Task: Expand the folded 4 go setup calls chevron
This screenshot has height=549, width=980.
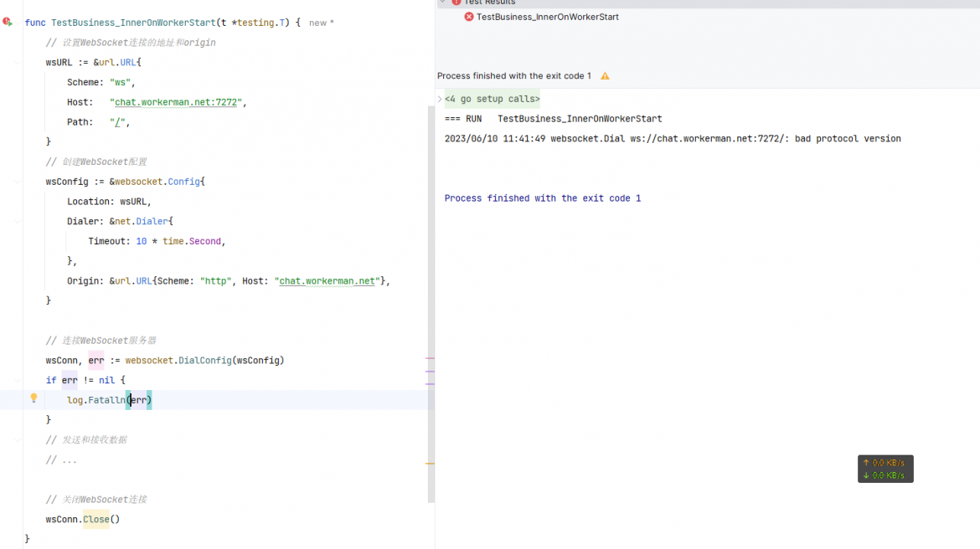Action: (x=440, y=99)
